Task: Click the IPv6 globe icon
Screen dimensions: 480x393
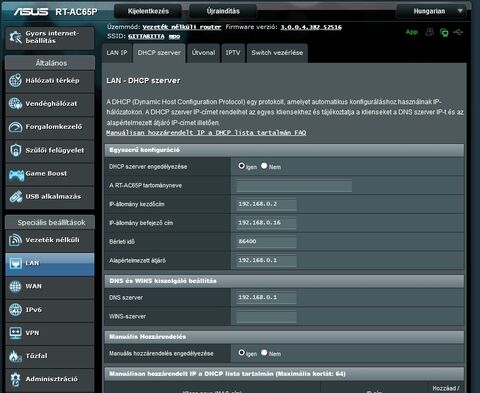Action: pyautogui.click(x=15, y=310)
